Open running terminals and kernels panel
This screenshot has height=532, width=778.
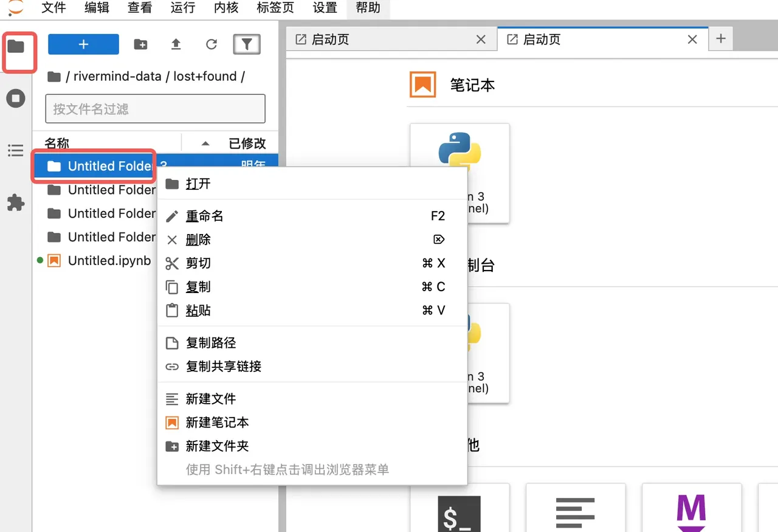(16, 98)
